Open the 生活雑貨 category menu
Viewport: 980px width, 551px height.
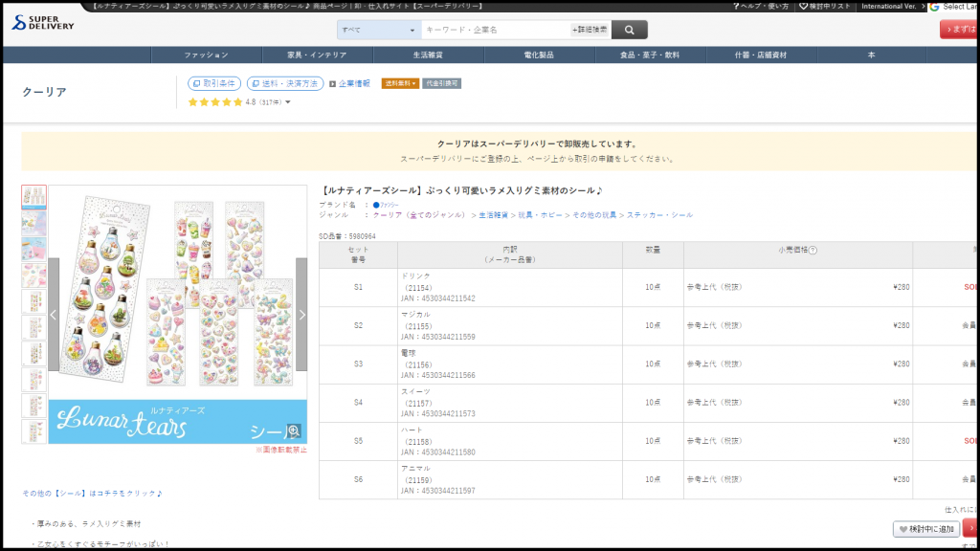(428, 55)
